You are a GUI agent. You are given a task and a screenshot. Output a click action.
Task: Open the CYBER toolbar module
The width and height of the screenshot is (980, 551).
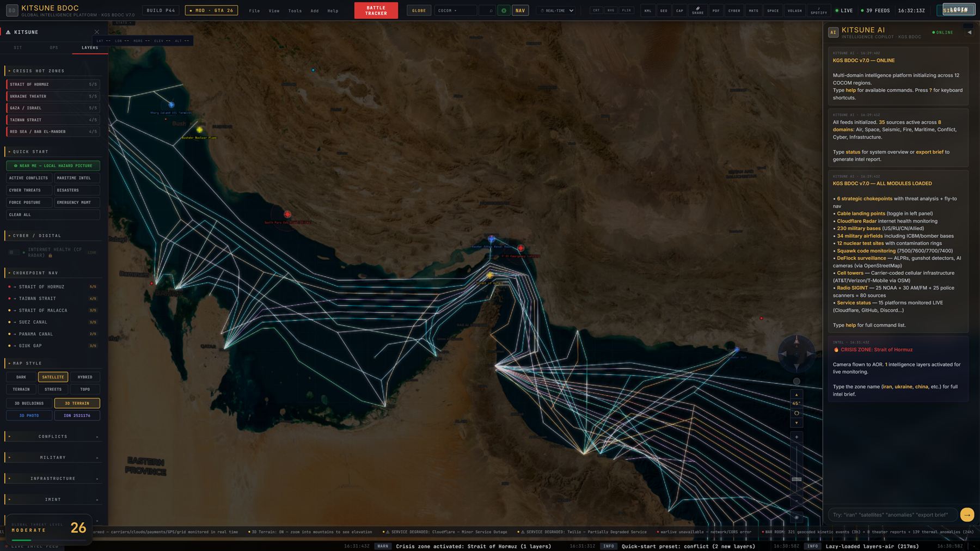click(734, 10)
